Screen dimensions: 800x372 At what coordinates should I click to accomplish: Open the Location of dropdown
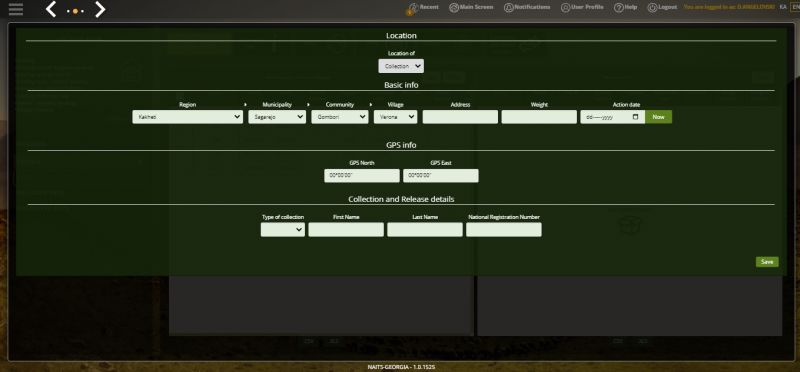(x=401, y=66)
